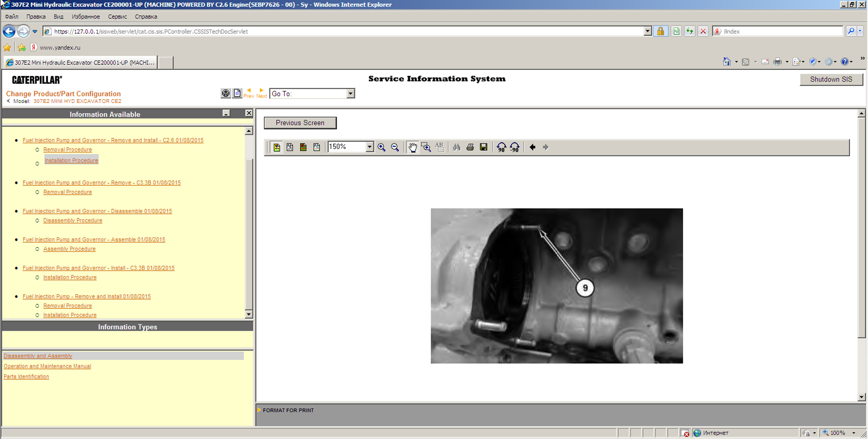
Task: Click the zoom out magnifier icon
Action: tap(395, 147)
